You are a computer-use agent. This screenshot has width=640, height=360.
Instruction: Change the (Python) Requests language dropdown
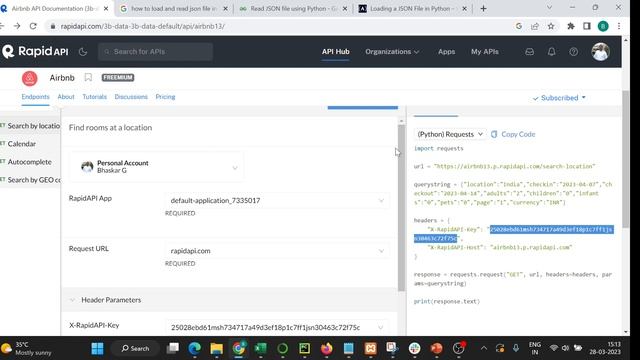pos(450,134)
